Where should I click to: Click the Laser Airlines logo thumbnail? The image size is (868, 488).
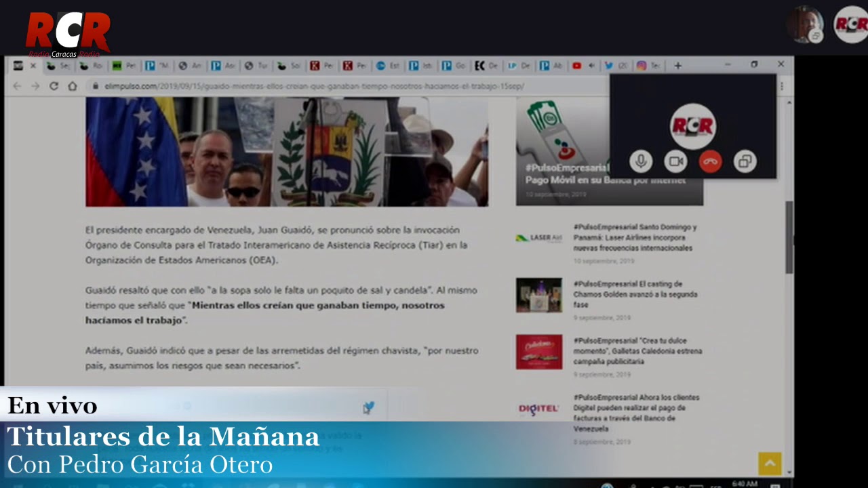(538, 238)
